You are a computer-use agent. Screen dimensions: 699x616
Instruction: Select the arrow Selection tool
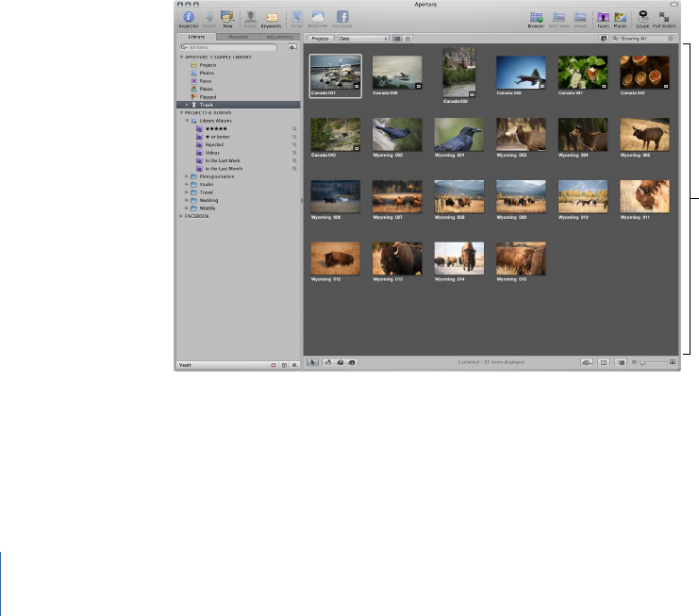click(312, 362)
